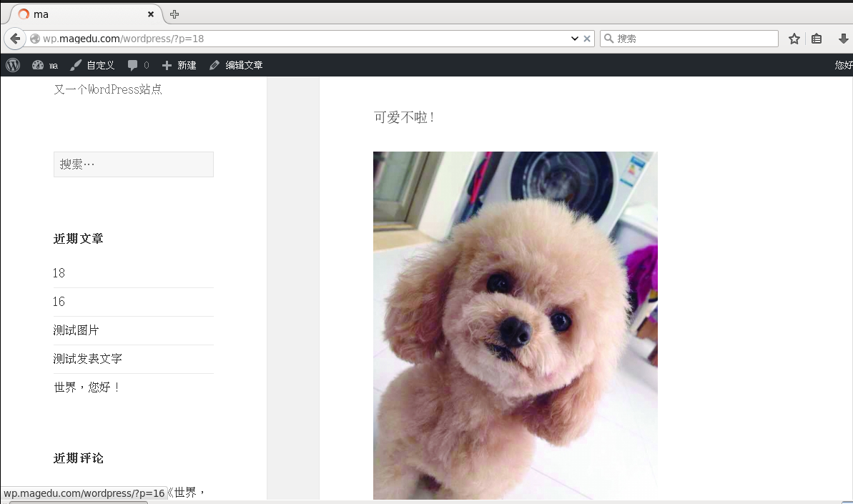
Task: Click the 近期评论 heading
Action: (x=79, y=458)
